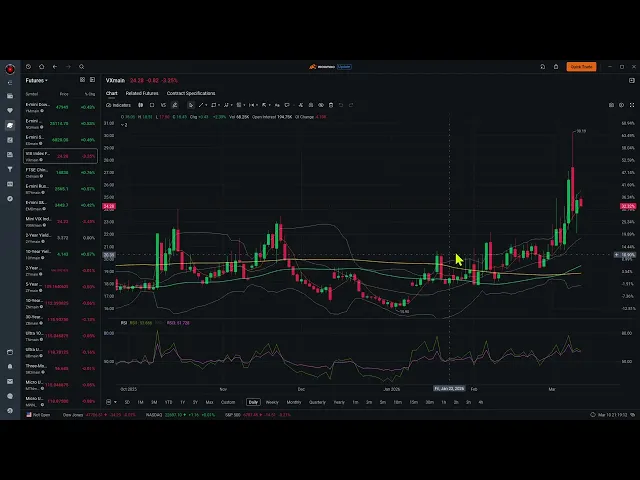Expand the Futures list dropdown

click(x=37, y=80)
